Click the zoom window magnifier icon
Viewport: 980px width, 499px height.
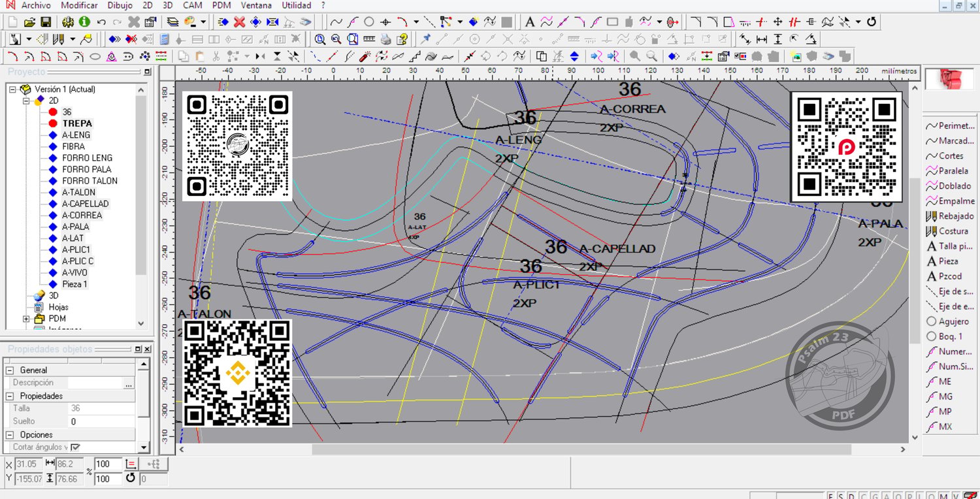(352, 39)
